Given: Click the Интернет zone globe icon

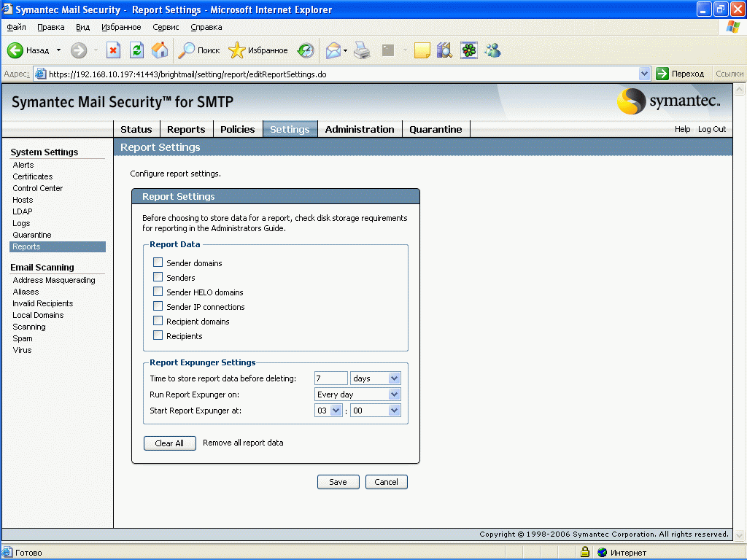Looking at the screenshot, I should [602, 553].
